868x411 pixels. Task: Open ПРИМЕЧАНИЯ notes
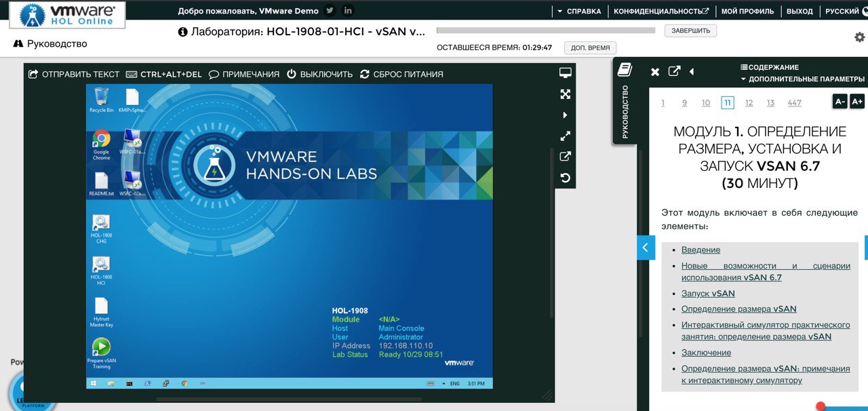(x=244, y=74)
